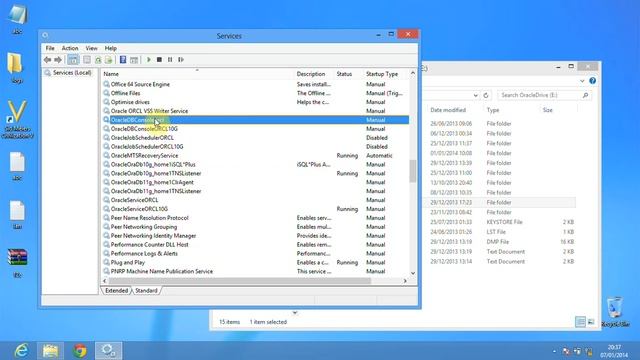
Task: Click the Start Service play icon
Action: pyautogui.click(x=149, y=60)
